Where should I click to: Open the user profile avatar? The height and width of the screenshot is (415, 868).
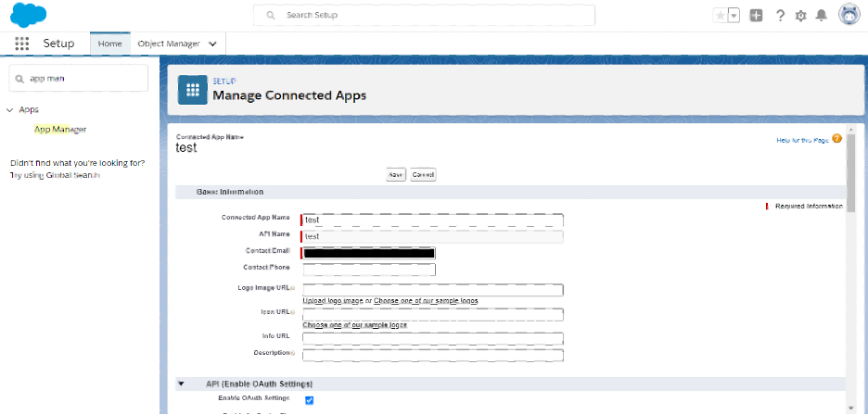(849, 15)
